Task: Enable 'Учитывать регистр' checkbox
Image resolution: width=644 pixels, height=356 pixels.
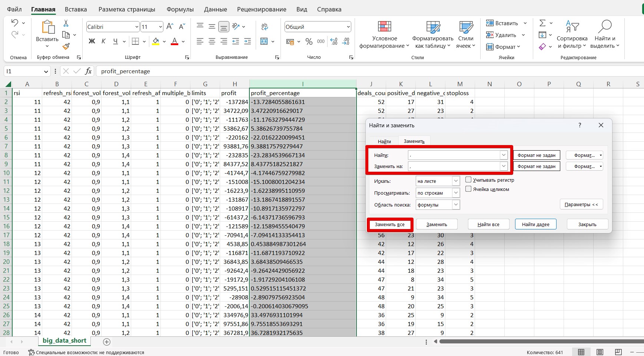Action: (468, 180)
